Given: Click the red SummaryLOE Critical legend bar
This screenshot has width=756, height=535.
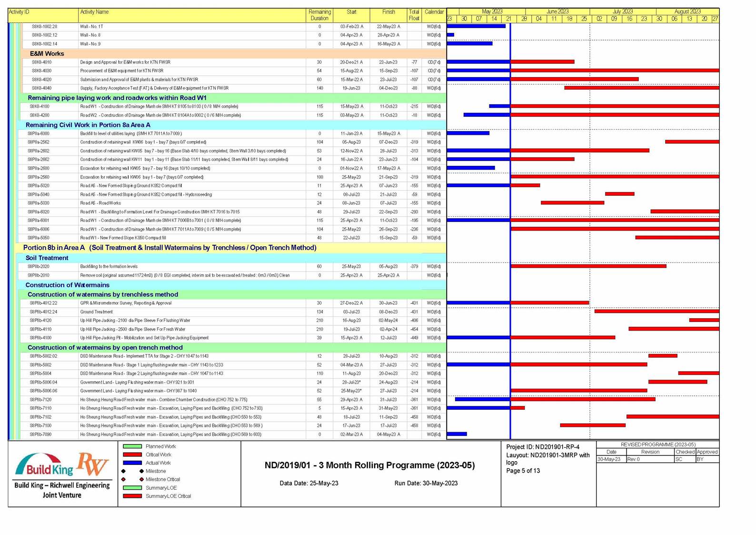Looking at the screenshot, I should (132, 496).
